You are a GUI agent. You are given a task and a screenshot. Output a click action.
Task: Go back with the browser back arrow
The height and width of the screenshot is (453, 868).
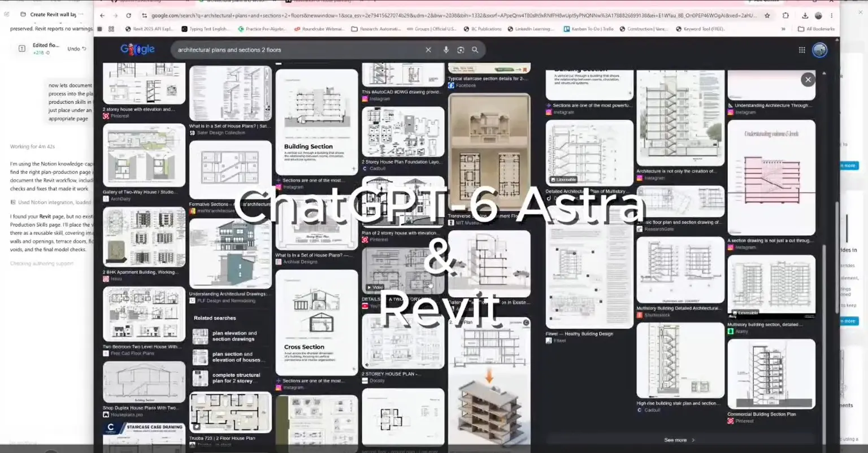102,15
